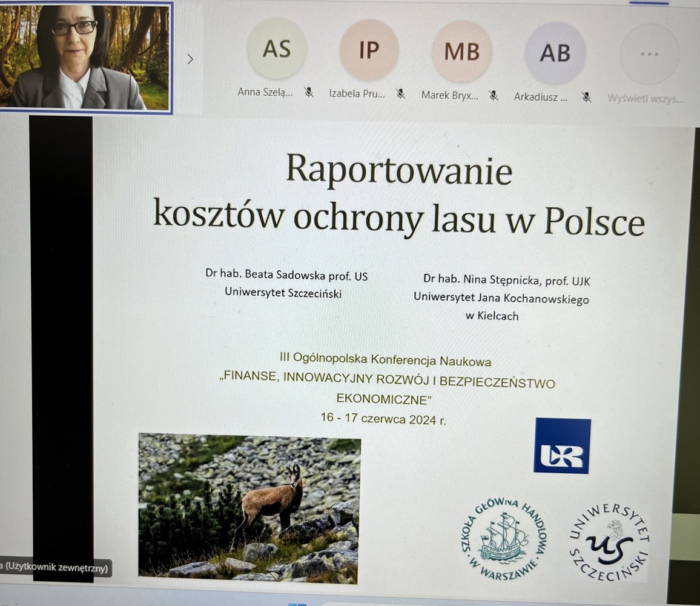Click the AS participant avatar
Screen dimensions: 700x606
click(x=277, y=49)
